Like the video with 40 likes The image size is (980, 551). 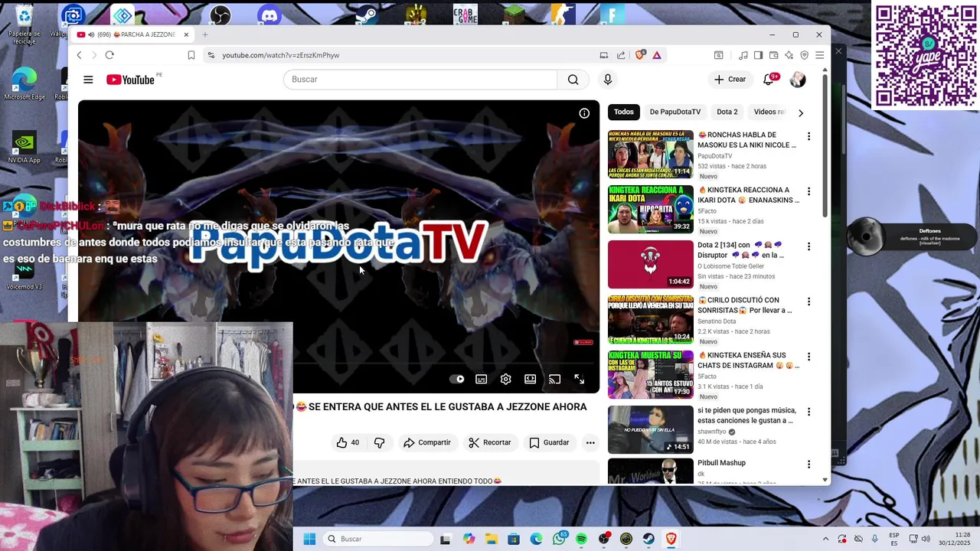click(x=347, y=442)
